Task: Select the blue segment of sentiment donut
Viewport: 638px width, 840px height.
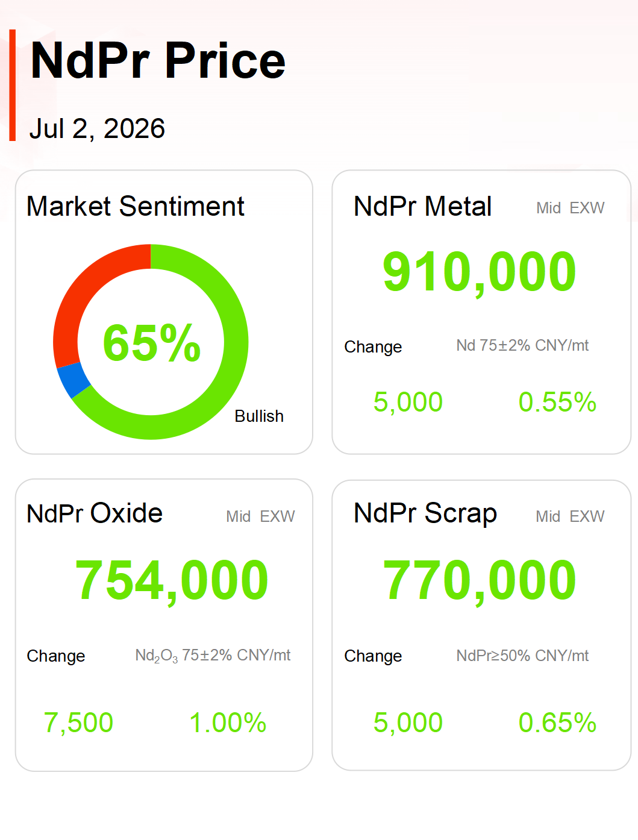Action: [73, 381]
